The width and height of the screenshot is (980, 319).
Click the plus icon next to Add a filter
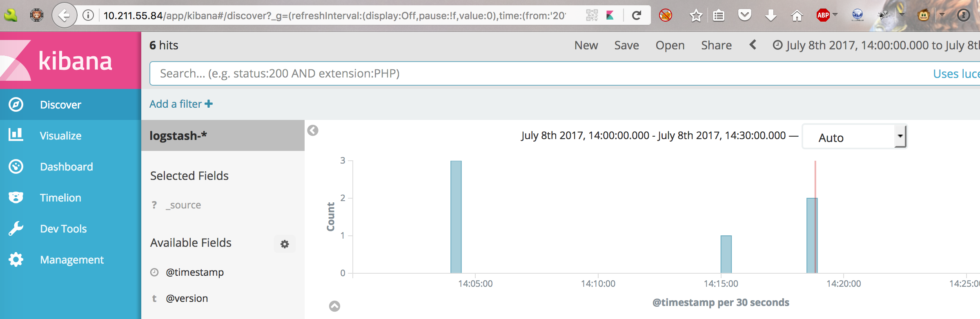209,104
